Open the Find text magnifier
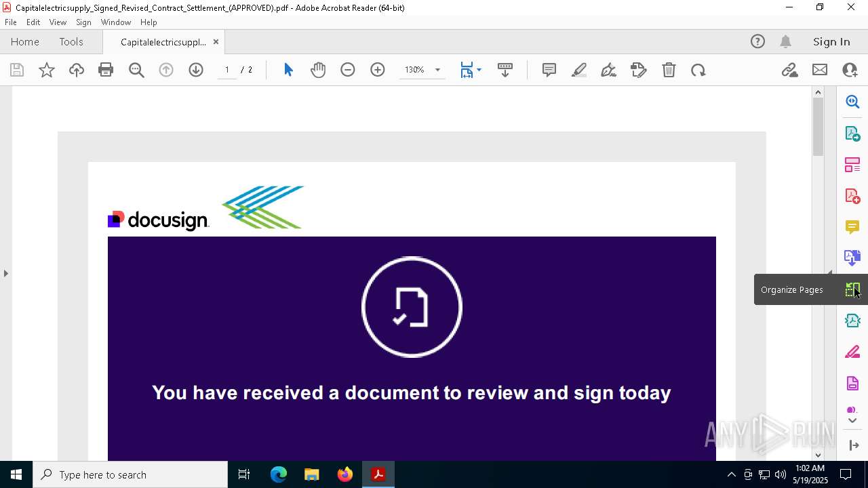Image resolution: width=868 pixels, height=488 pixels. pos(136,70)
